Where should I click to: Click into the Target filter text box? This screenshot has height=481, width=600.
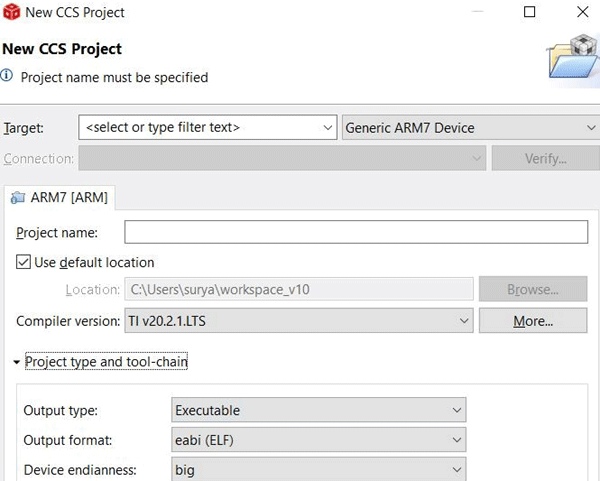(x=200, y=128)
